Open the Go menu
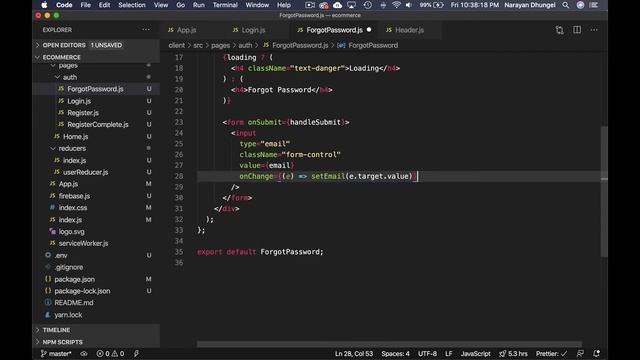 click(180, 5)
